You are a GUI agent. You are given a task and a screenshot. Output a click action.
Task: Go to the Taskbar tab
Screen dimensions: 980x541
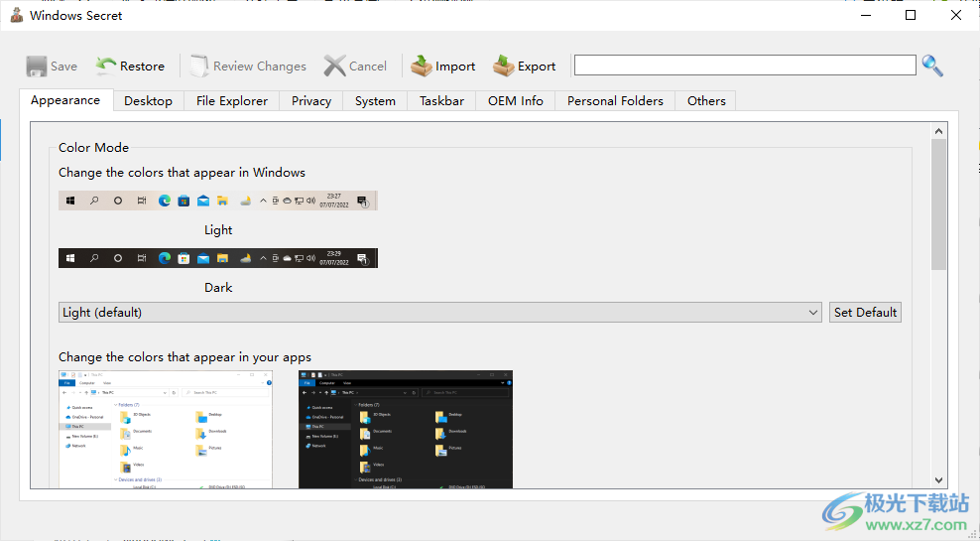click(441, 101)
